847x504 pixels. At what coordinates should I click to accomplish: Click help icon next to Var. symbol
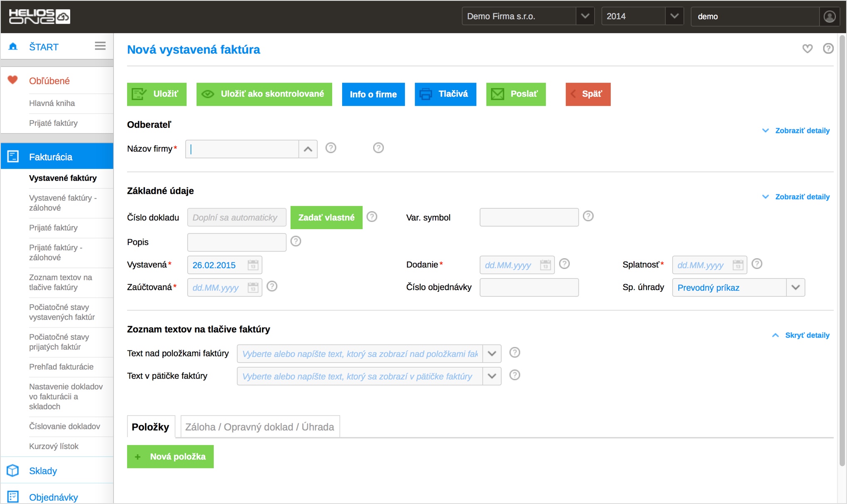pos(588,216)
